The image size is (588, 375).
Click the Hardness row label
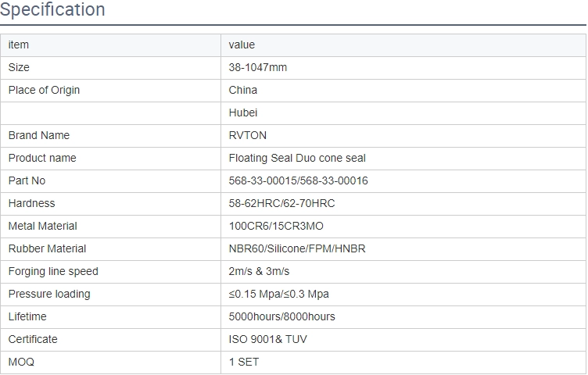[31, 203]
